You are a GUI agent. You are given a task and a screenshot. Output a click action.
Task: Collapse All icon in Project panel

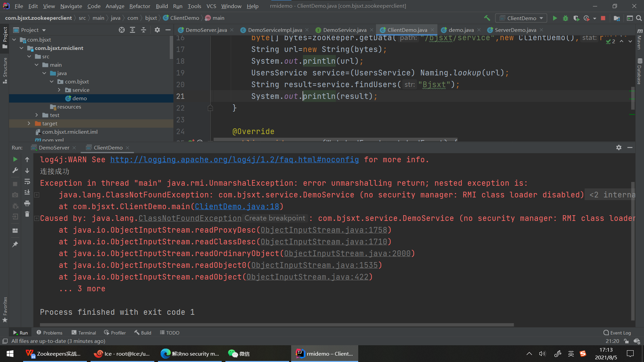tap(144, 30)
